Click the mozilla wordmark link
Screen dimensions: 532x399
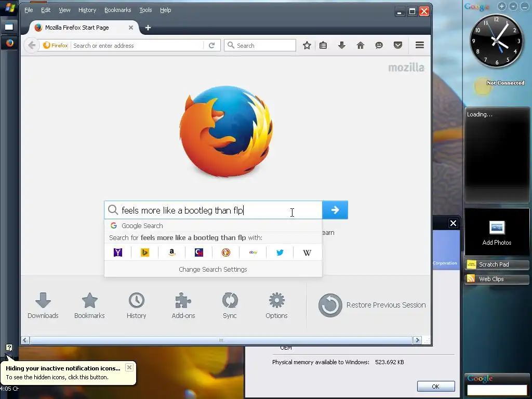pyautogui.click(x=406, y=68)
